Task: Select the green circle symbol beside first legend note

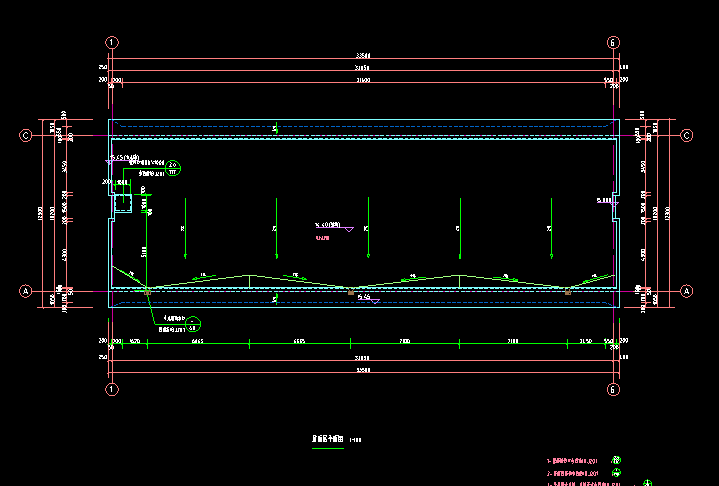Action: (x=617, y=460)
